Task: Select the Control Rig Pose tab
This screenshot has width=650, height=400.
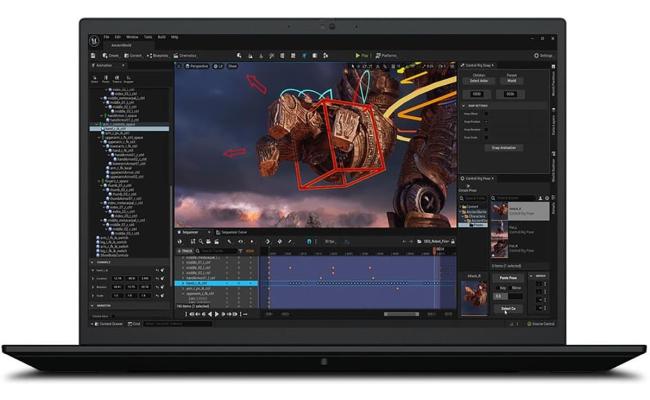Action: click(478, 179)
